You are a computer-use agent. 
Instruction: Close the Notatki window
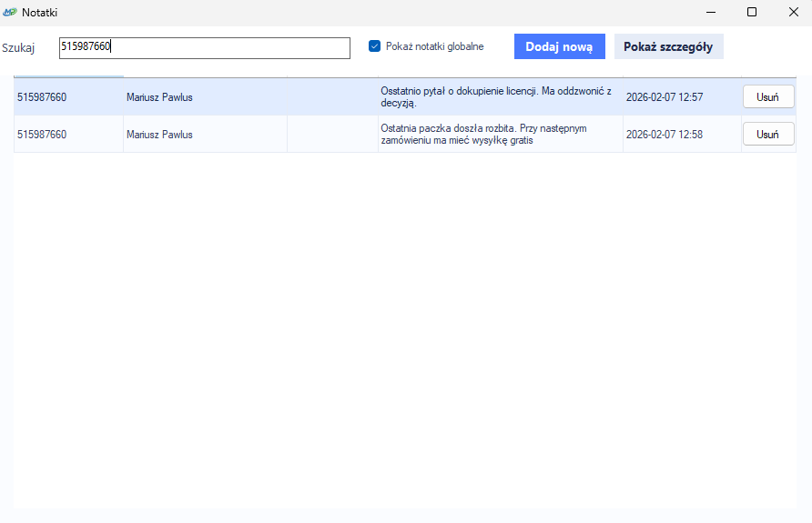[x=792, y=12]
